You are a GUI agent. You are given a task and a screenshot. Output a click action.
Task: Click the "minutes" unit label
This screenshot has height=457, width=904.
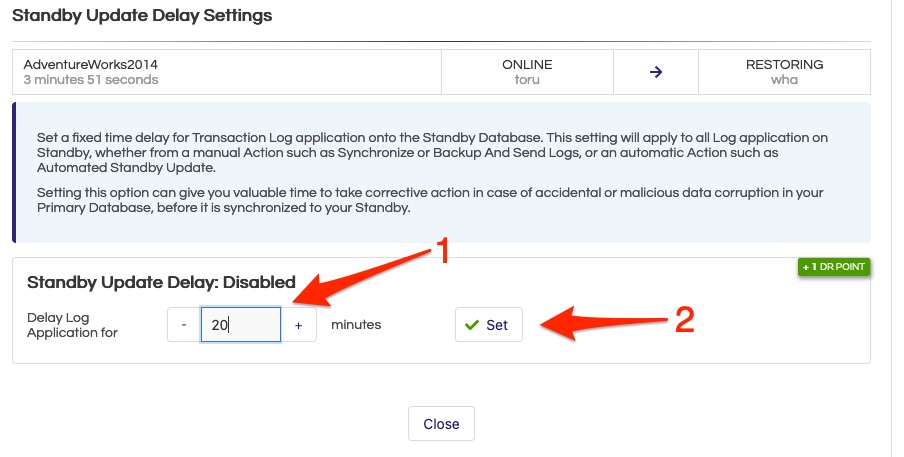(356, 325)
